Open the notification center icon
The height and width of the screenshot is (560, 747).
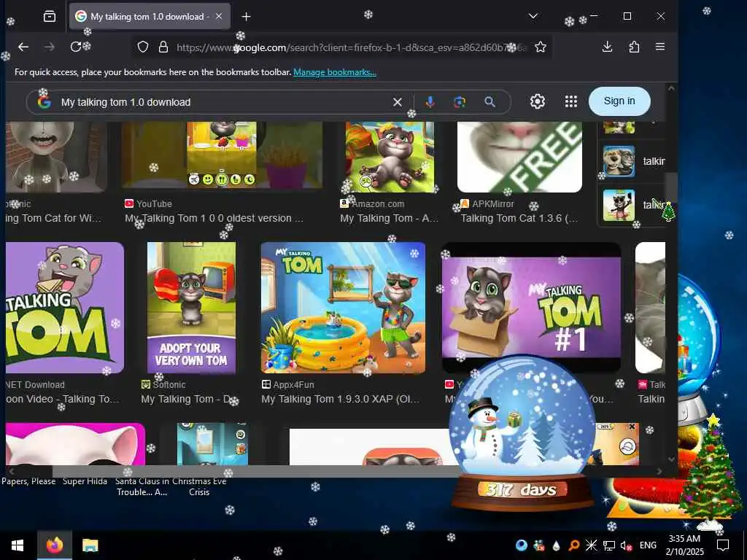coord(723,545)
